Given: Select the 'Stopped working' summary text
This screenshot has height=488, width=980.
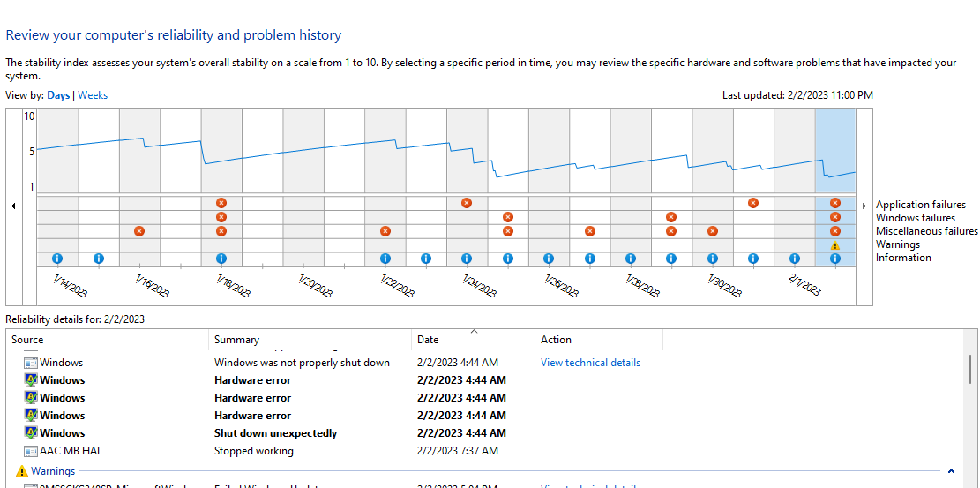Looking at the screenshot, I should point(254,450).
